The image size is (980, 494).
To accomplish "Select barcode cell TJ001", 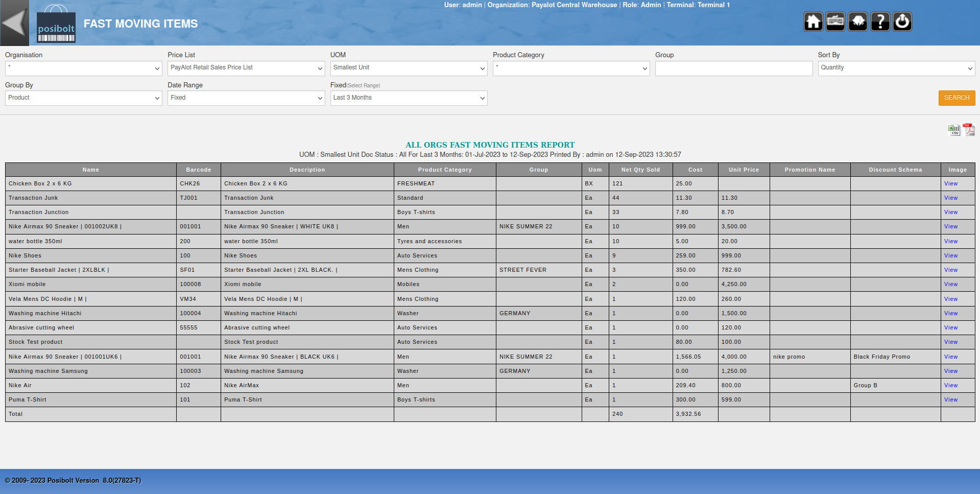I will tap(199, 198).
